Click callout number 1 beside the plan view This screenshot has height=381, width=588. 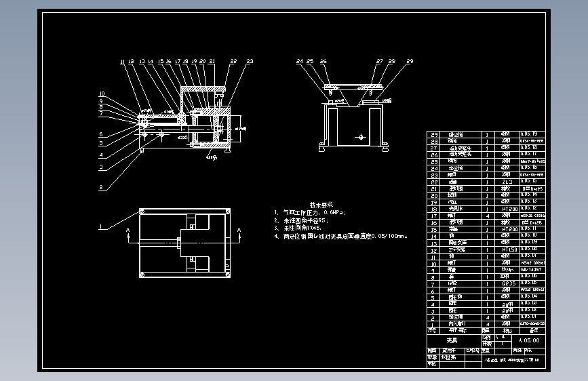(100, 226)
